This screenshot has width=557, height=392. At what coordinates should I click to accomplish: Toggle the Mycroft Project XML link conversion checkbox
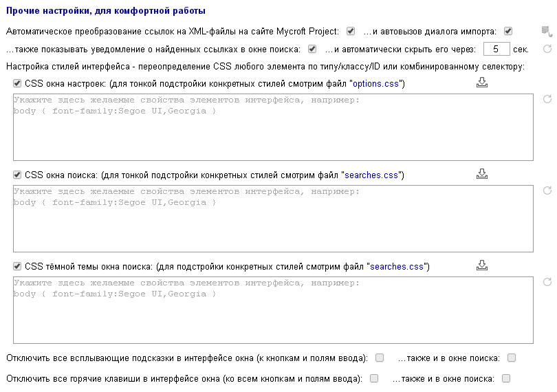pyautogui.click(x=351, y=31)
